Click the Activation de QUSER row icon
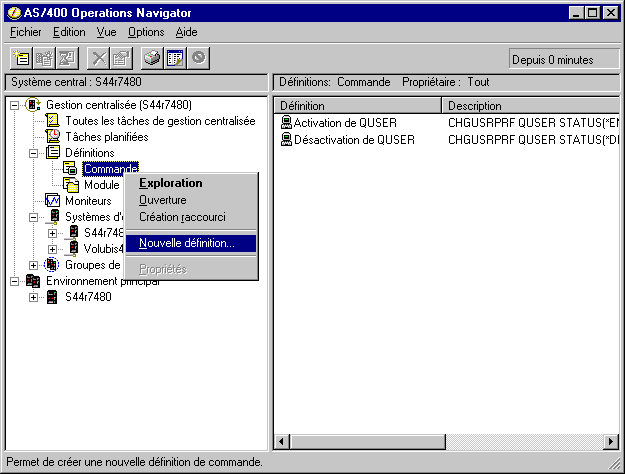Viewport: 625px width, 474px height. 286,122
